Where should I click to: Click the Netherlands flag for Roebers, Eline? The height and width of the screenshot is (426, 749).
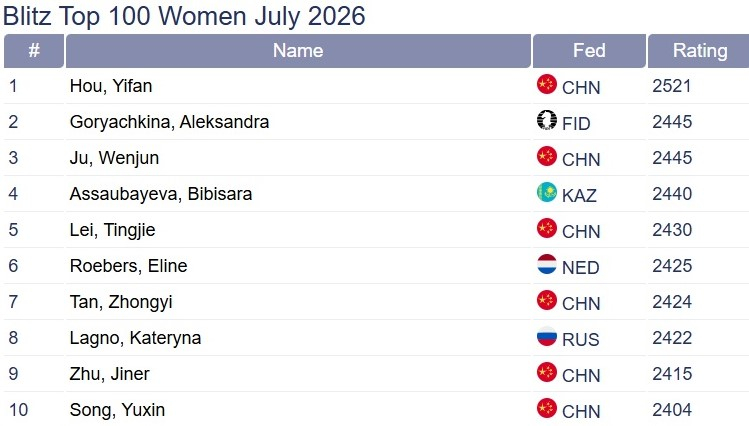tap(546, 264)
